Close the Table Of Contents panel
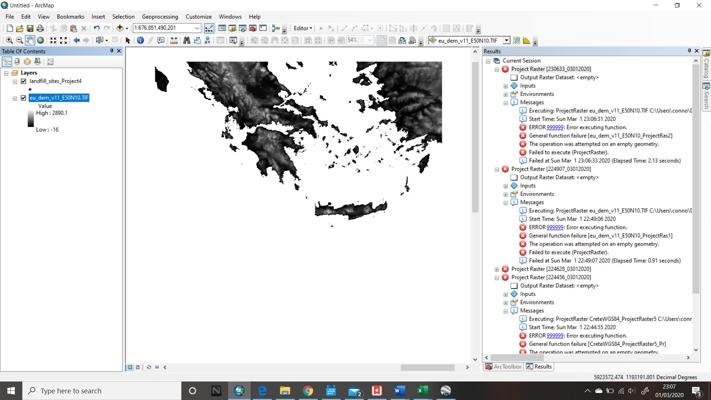The image size is (711, 400). [x=119, y=51]
